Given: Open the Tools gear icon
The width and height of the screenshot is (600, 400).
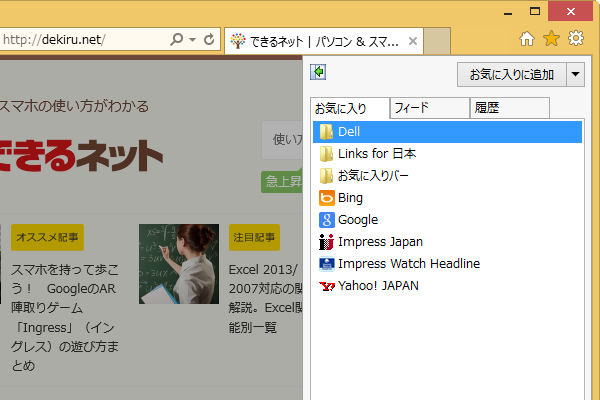Looking at the screenshot, I should point(576,38).
